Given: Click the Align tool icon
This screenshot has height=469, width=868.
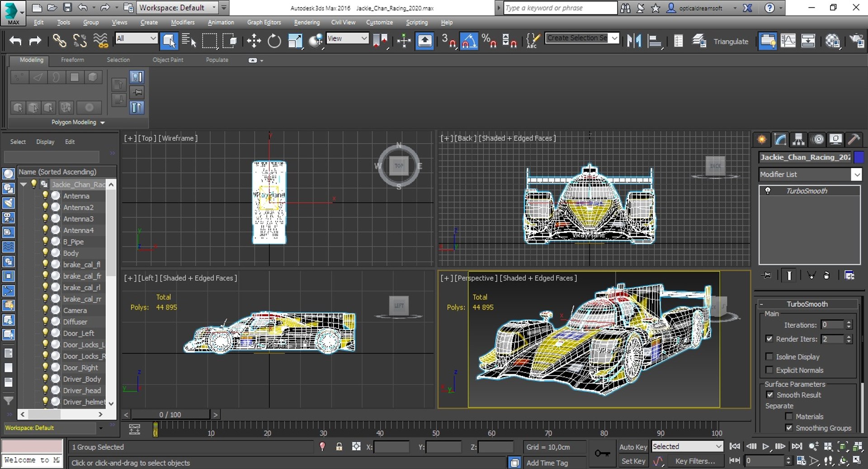Looking at the screenshot, I should [x=655, y=41].
